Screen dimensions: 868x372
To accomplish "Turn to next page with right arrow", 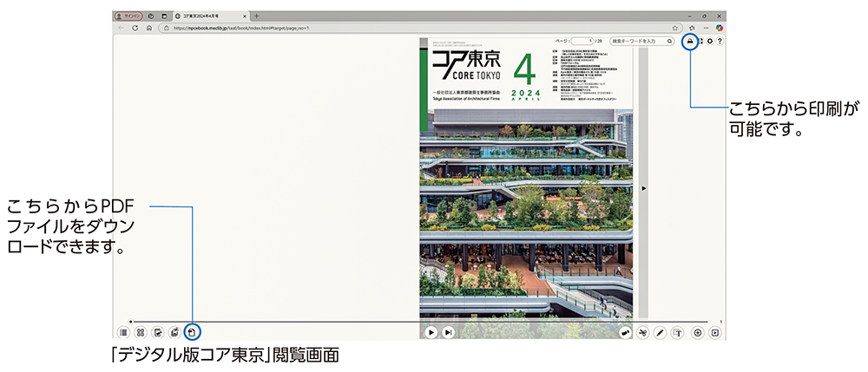I will click(x=643, y=187).
